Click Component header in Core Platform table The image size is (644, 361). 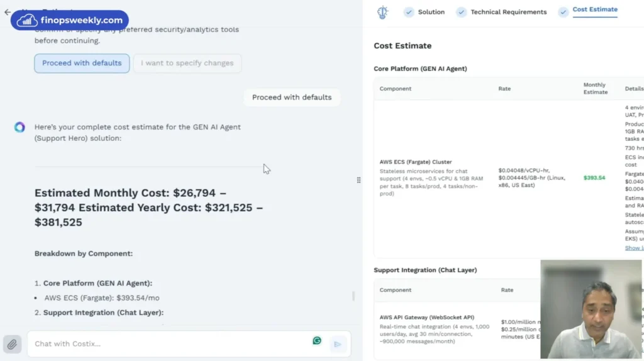(x=395, y=89)
